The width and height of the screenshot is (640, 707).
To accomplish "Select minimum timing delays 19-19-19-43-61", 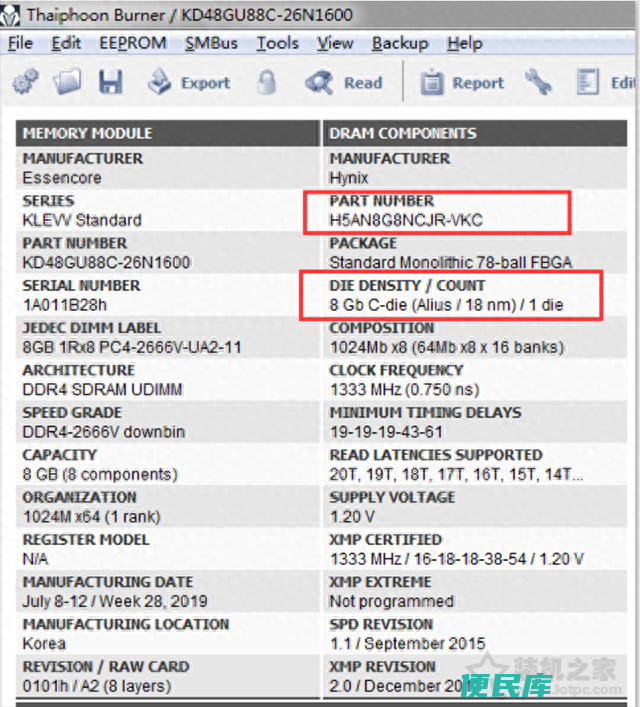I will 387,432.
